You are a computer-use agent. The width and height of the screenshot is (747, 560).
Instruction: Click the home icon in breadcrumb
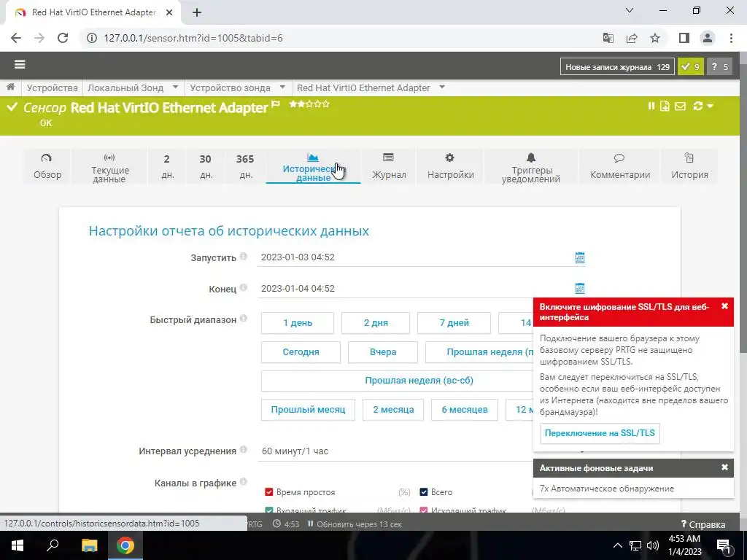click(10, 87)
